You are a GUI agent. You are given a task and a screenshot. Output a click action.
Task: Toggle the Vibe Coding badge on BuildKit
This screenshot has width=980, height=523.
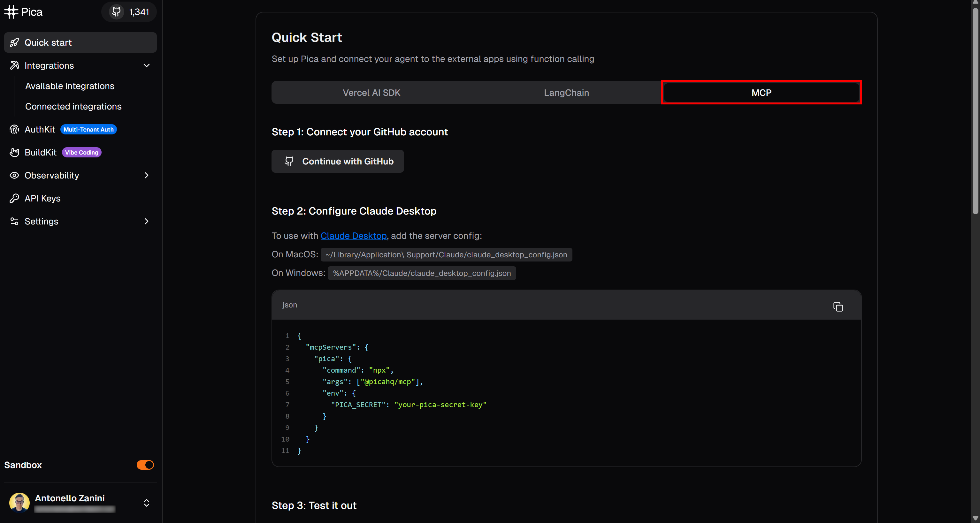click(x=81, y=152)
